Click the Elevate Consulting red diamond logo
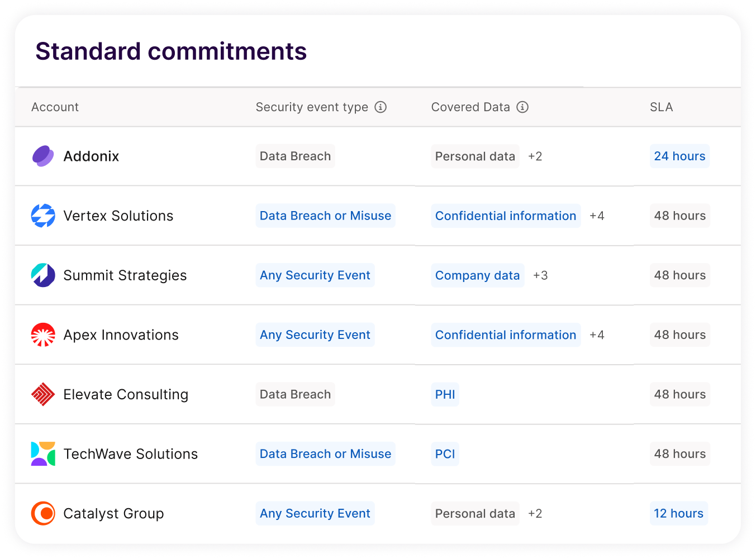756x559 pixels. pyautogui.click(x=43, y=394)
